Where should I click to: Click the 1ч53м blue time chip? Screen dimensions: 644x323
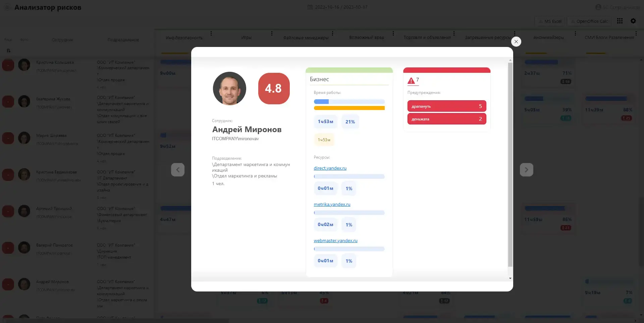pyautogui.click(x=325, y=122)
